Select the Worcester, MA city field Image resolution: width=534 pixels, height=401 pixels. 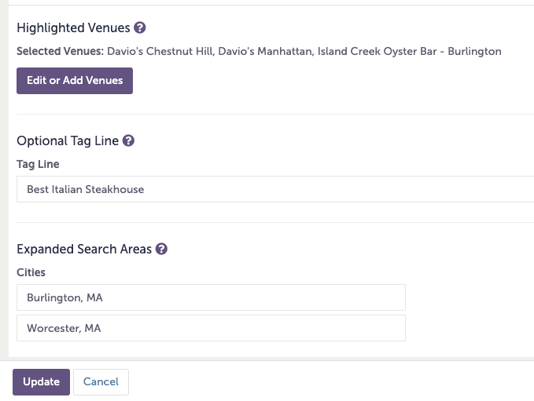[x=211, y=328]
